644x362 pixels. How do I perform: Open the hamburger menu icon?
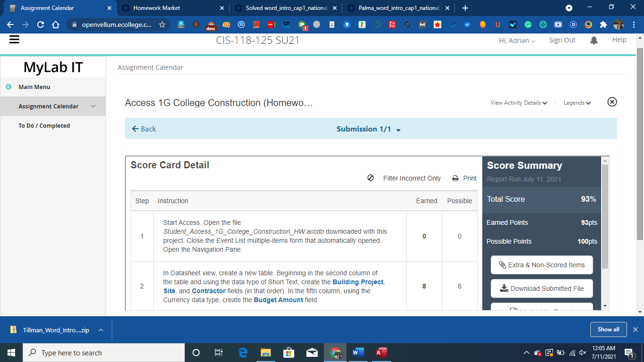[x=14, y=40]
